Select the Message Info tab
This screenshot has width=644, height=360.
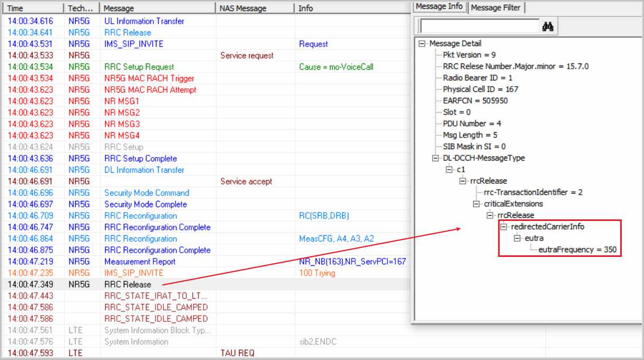(439, 7)
